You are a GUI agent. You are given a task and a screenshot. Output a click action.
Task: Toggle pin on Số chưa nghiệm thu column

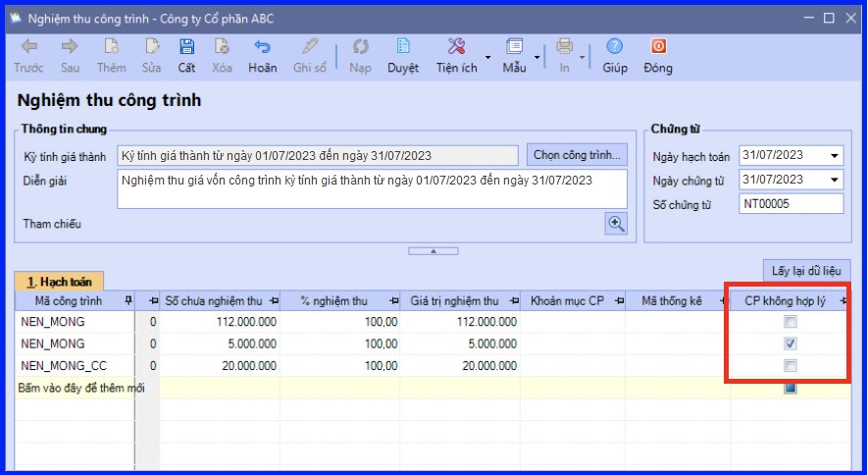coord(274,300)
